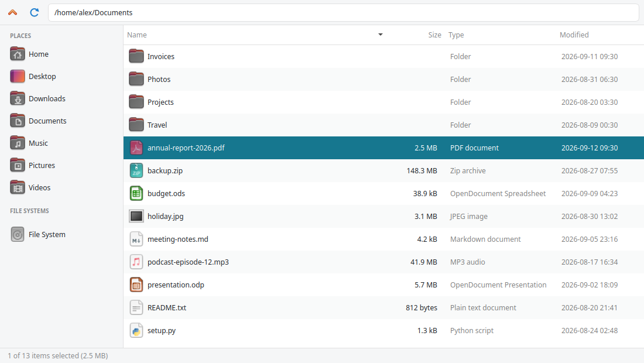Select the Travel folder name
The width and height of the screenshot is (644, 363).
pyautogui.click(x=157, y=125)
